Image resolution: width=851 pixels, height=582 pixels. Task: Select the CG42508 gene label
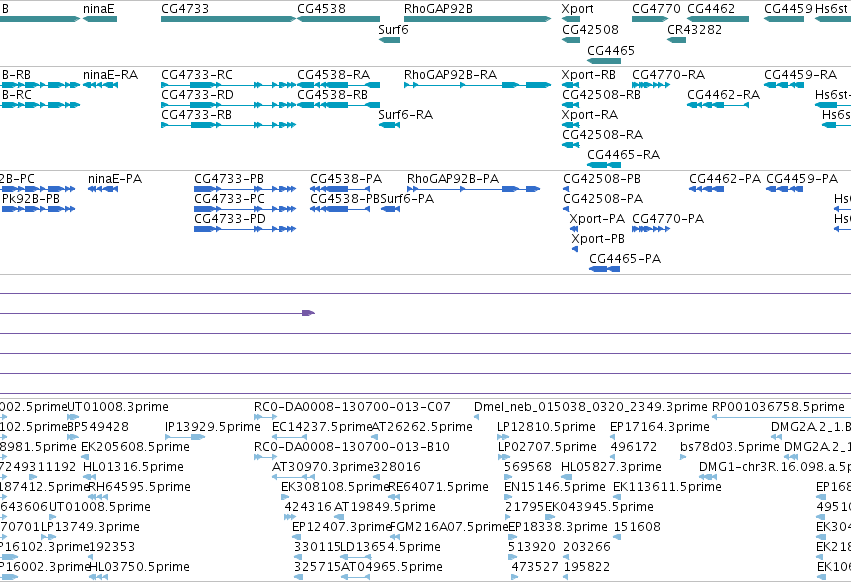[590, 29]
